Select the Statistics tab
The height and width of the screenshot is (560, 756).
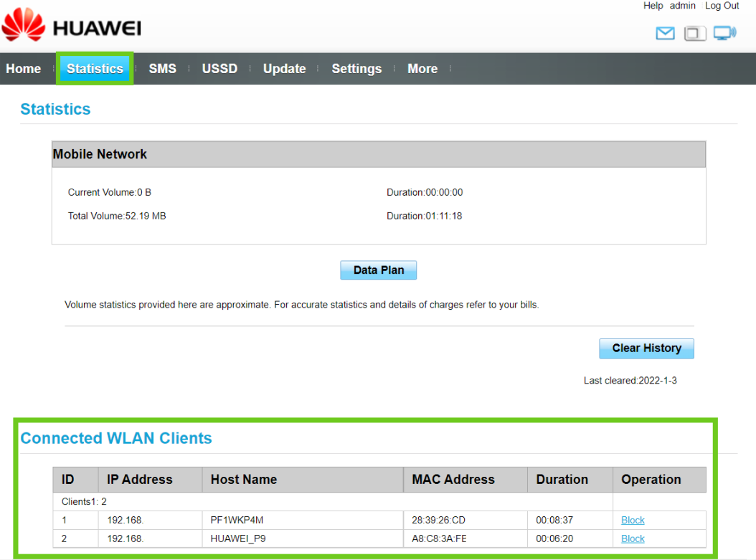95,69
